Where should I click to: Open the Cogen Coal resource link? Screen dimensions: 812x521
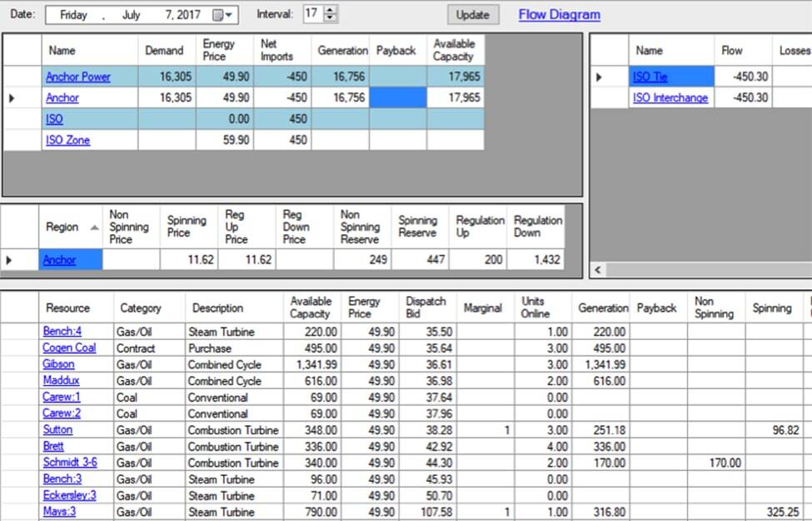(69, 348)
